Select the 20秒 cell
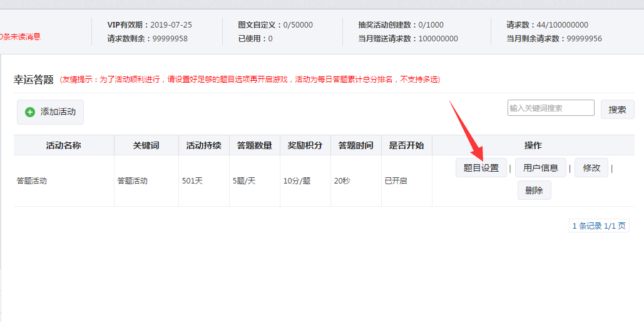 tap(356, 181)
